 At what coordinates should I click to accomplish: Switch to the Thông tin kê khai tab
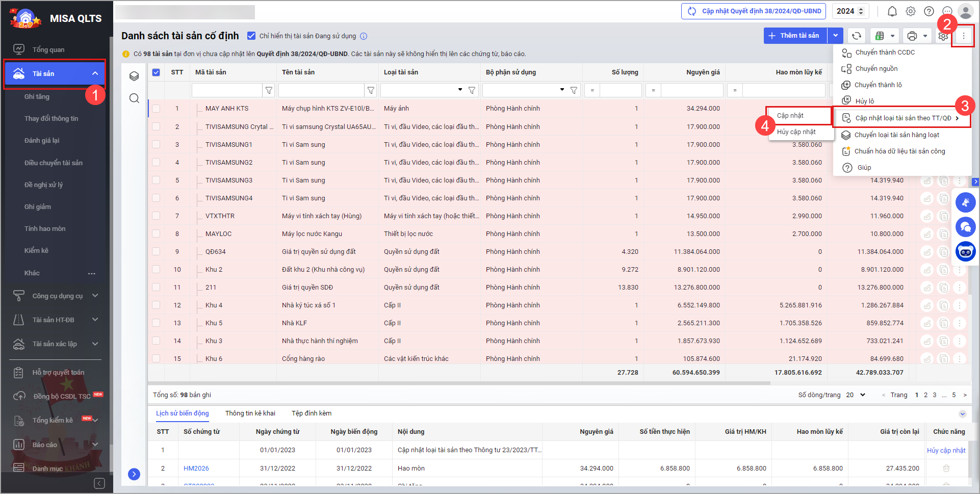pyautogui.click(x=250, y=413)
